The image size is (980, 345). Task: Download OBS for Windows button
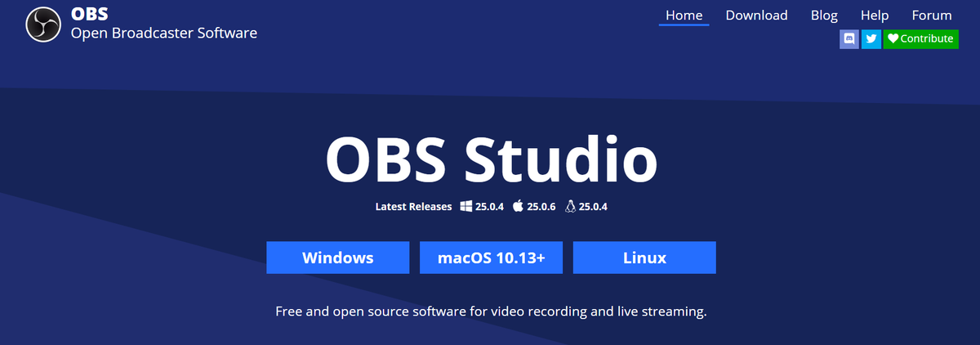(337, 258)
